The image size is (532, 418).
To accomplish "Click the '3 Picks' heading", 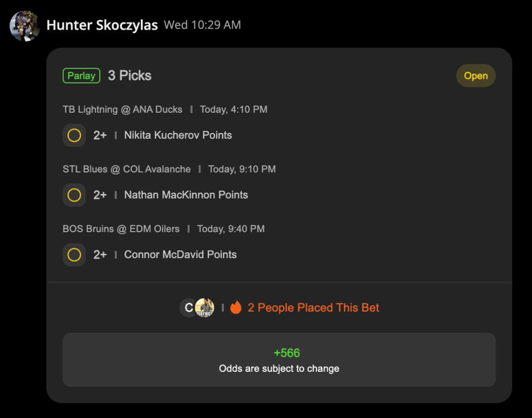I will point(129,76).
